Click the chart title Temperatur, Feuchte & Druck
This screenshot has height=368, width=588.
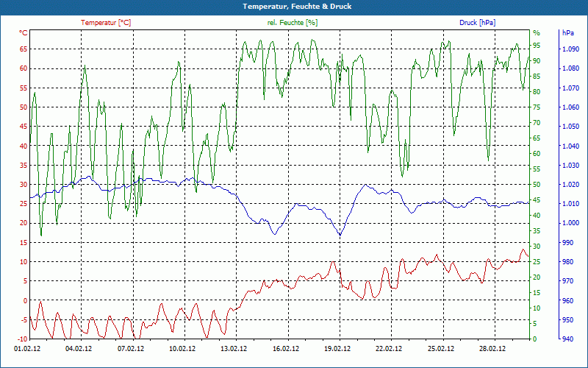[x=297, y=7]
